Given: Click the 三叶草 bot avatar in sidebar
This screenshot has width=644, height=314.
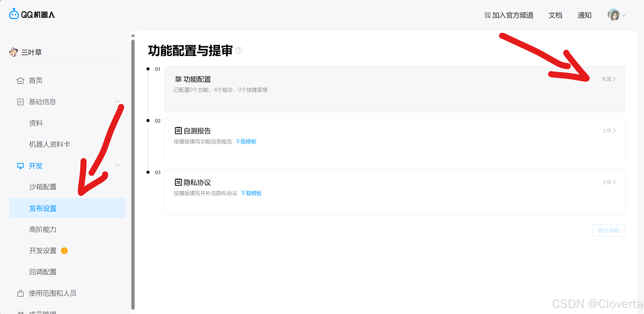Looking at the screenshot, I should click(x=13, y=52).
